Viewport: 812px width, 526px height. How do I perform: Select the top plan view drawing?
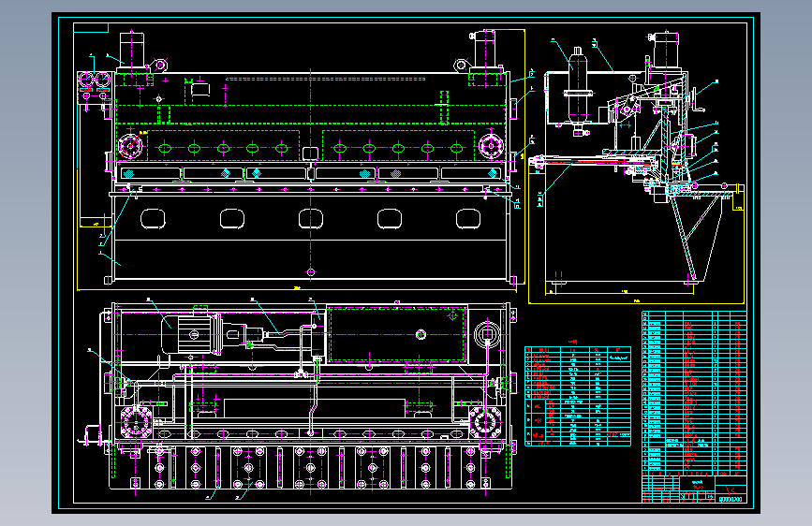(x=298, y=398)
